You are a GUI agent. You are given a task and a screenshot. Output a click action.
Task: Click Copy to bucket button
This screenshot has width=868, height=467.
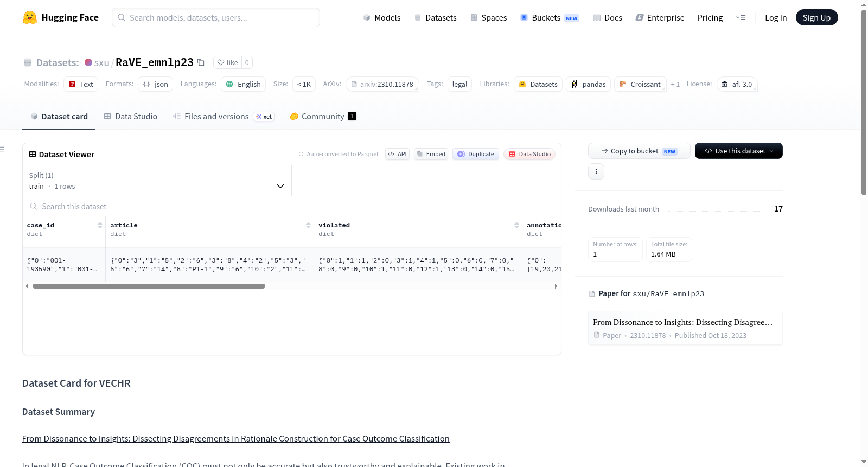coord(639,151)
